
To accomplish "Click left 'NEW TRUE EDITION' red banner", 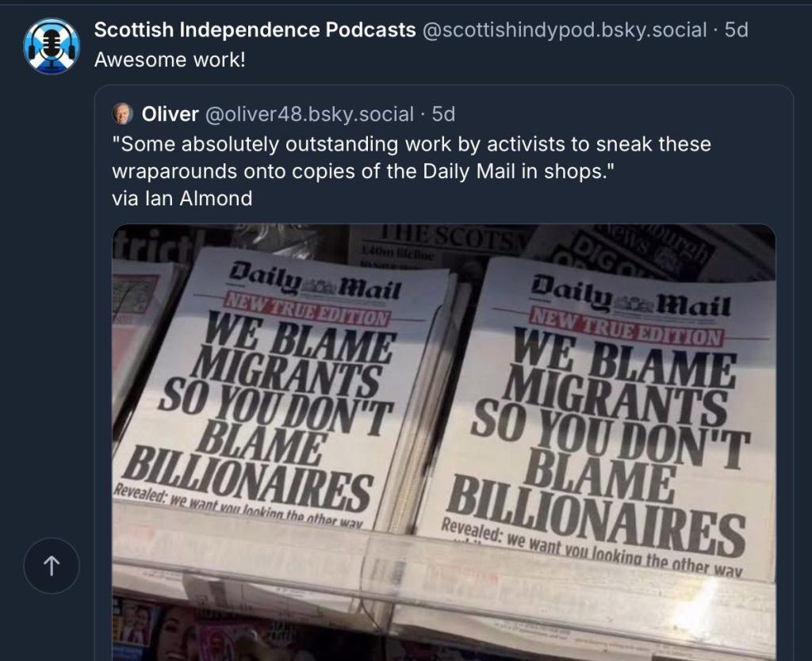I will tap(307, 310).
